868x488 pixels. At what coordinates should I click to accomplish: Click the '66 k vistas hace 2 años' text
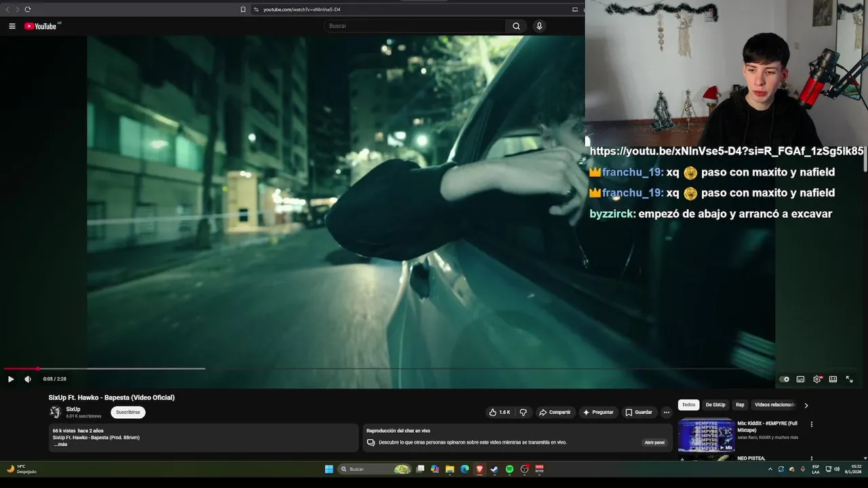[x=78, y=430]
